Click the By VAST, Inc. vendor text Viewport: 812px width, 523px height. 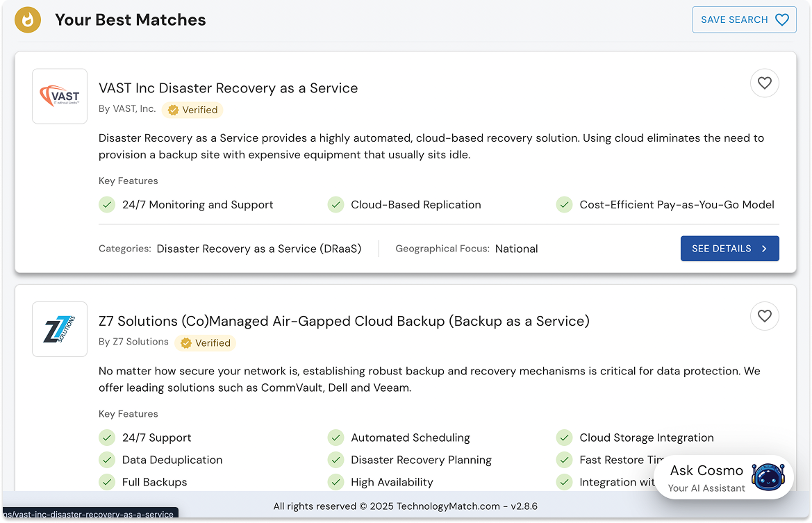point(127,109)
